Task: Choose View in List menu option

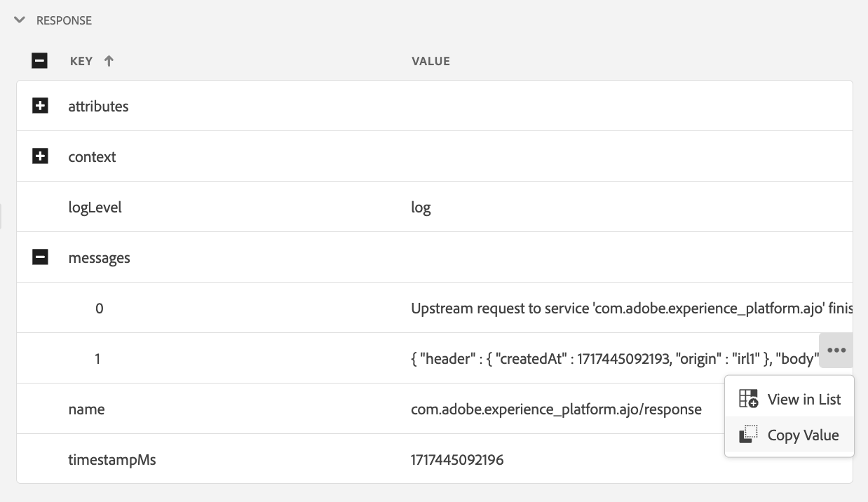Action: click(803, 400)
